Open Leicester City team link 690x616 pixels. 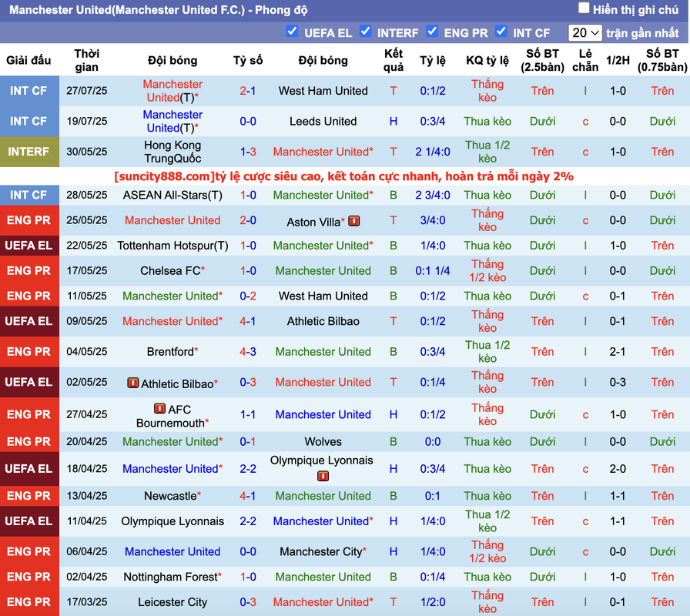click(172, 602)
